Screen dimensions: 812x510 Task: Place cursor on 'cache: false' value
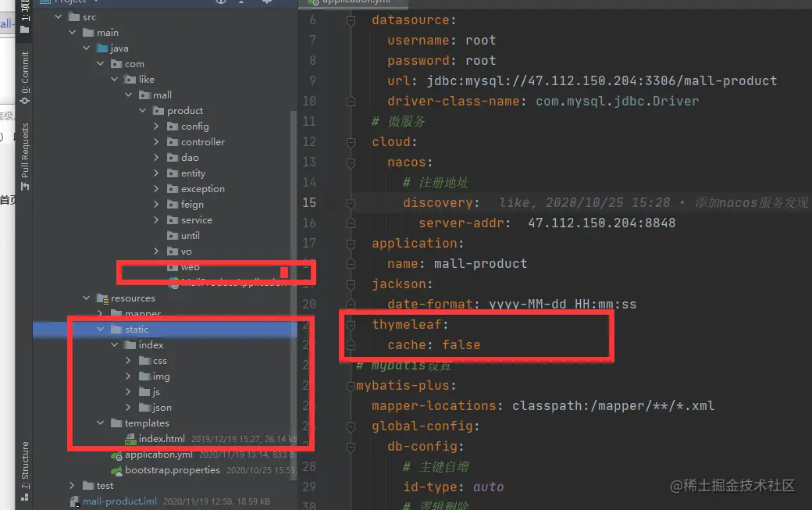pos(461,345)
